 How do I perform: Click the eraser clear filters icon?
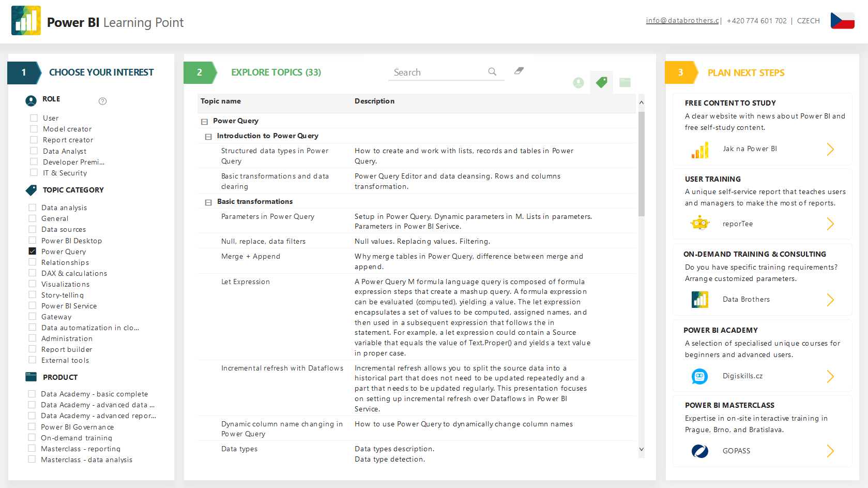519,71
